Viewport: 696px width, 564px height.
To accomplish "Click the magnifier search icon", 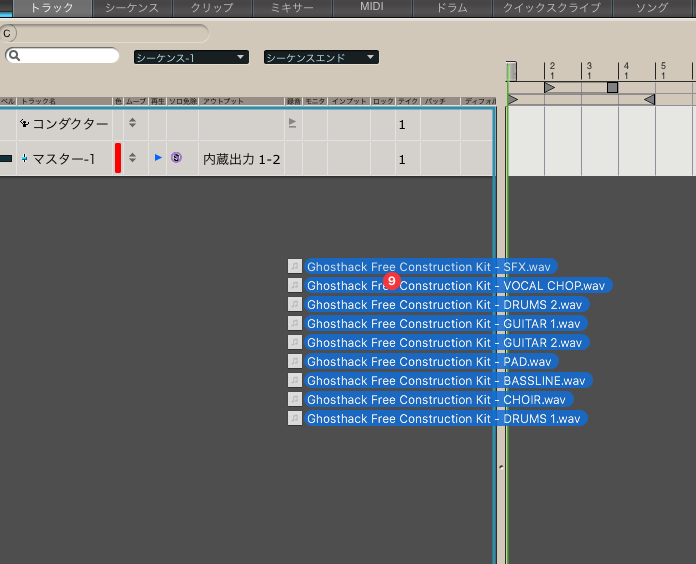I will click(14, 55).
